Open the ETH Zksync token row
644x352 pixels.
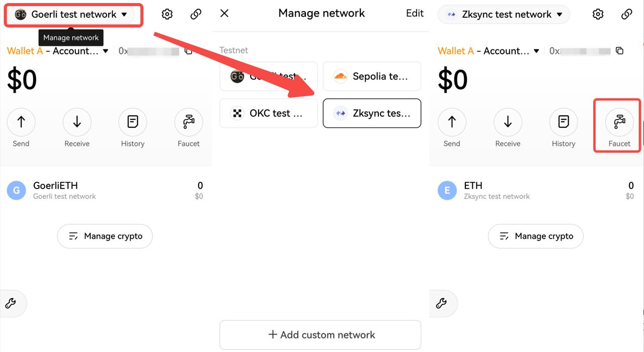pyautogui.click(x=535, y=190)
